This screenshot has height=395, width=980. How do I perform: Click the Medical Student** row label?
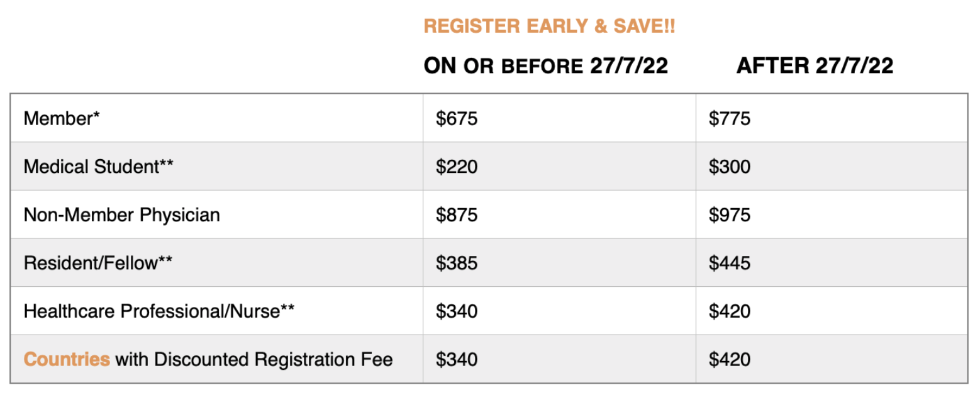(x=98, y=167)
